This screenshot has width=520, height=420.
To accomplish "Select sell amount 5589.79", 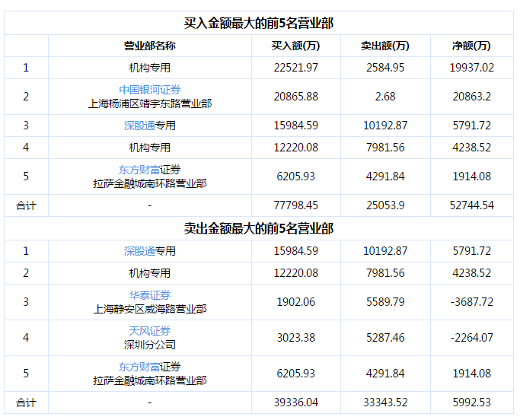I will pyautogui.click(x=385, y=302).
